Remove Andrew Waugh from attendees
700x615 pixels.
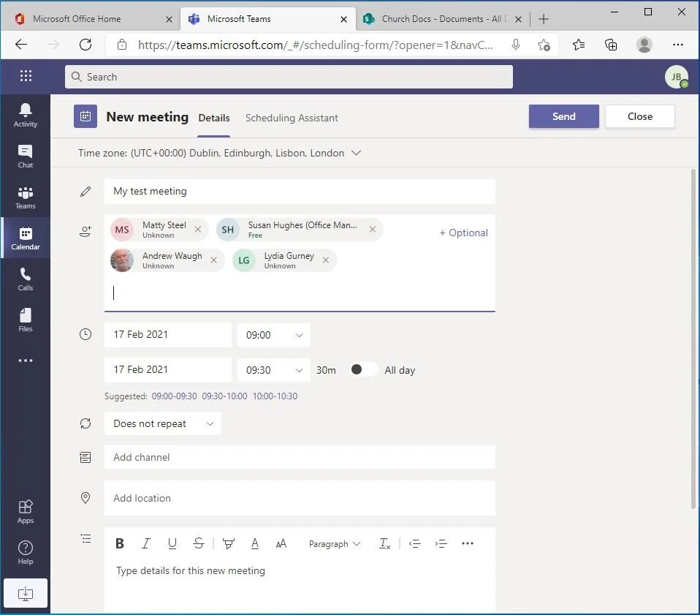[214, 260]
